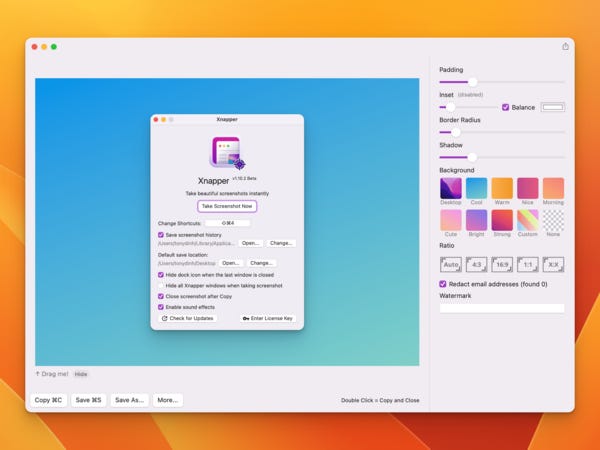The image size is (600, 450).
Task: Toggle Redact email addresses checkbox
Action: 443,284
